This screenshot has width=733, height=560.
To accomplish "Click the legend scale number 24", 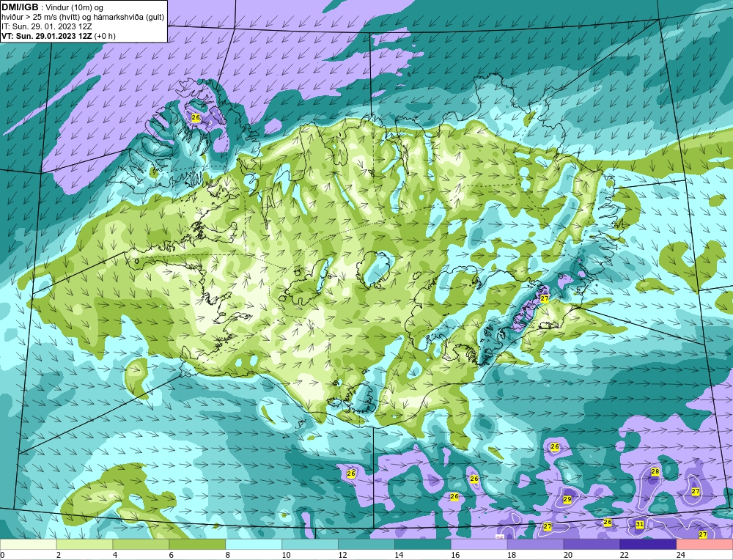I will click(681, 555).
